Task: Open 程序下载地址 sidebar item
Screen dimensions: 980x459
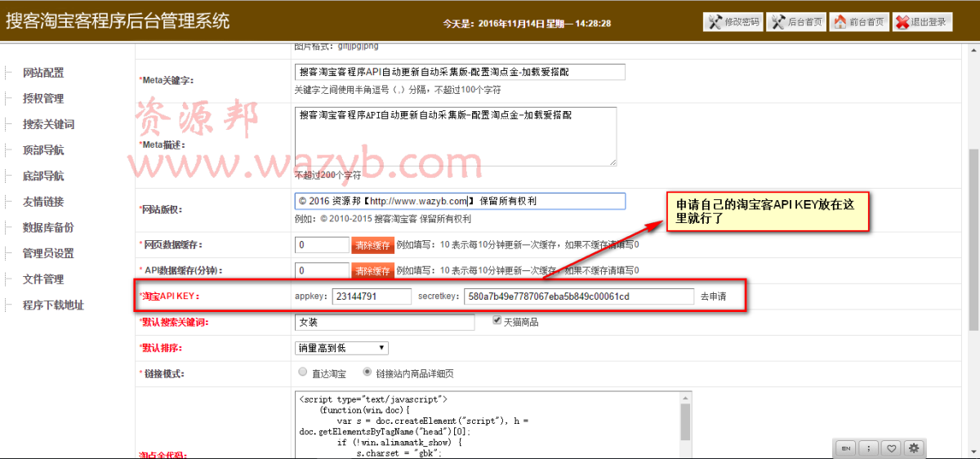Action: click(53, 305)
